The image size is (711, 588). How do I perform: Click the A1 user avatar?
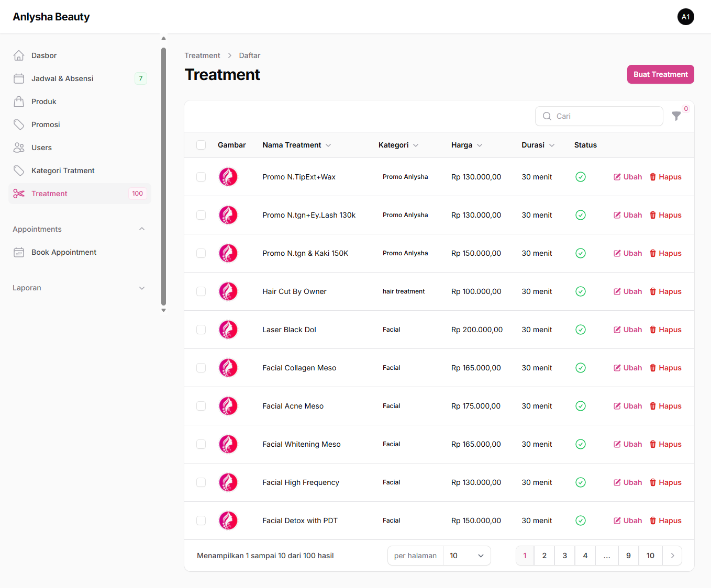coord(685,17)
